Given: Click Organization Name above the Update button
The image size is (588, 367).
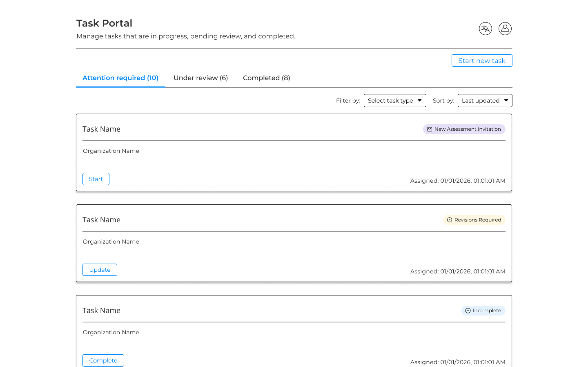Looking at the screenshot, I should point(111,242).
